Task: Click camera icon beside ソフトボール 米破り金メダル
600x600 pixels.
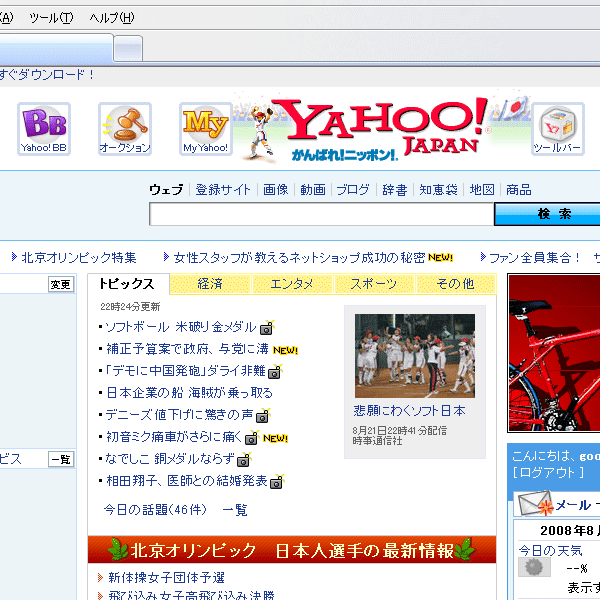Action: point(267,327)
